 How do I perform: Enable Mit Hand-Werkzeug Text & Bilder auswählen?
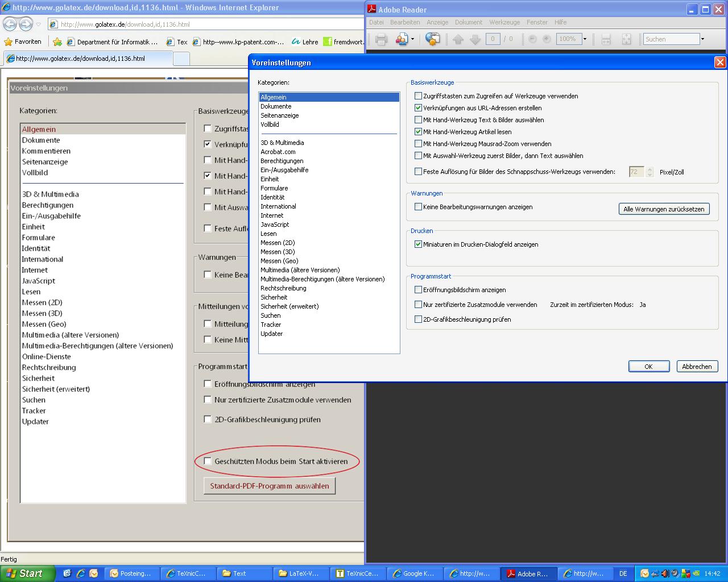click(x=418, y=120)
